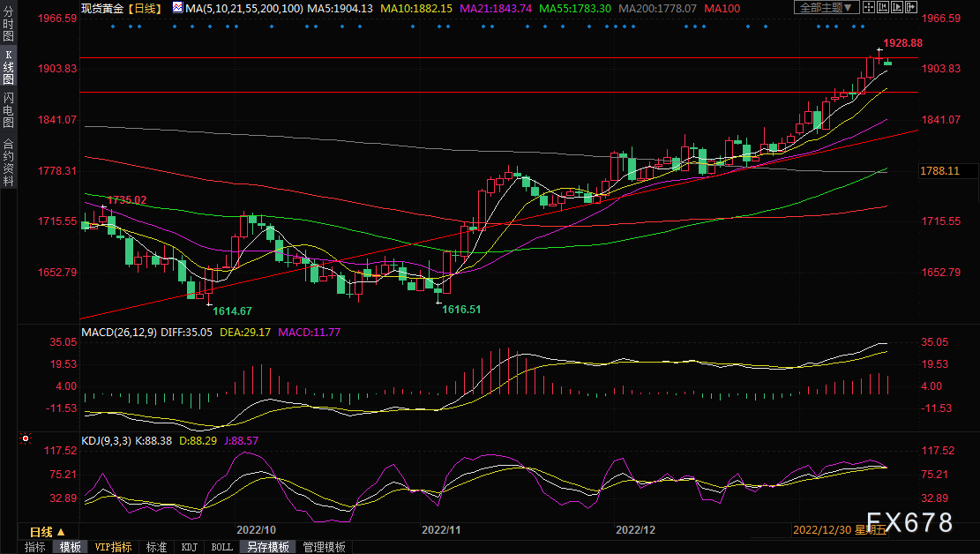Click the first icon right of 全部主题

point(869,8)
